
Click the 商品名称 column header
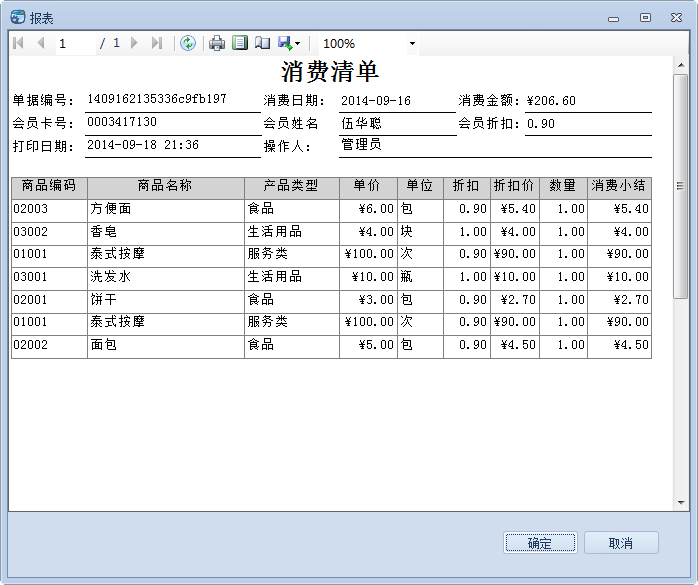[166, 188]
